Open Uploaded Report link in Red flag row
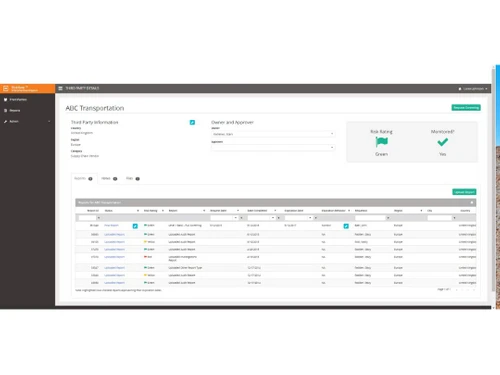The image size is (500, 375). 114,257
